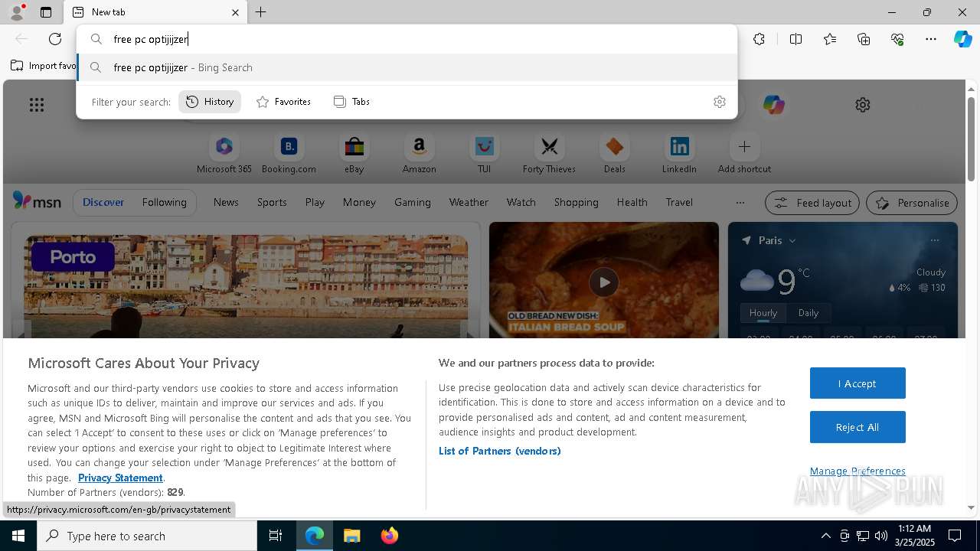Open Booking.com shortcut
The image size is (980, 551).
pos(289,154)
